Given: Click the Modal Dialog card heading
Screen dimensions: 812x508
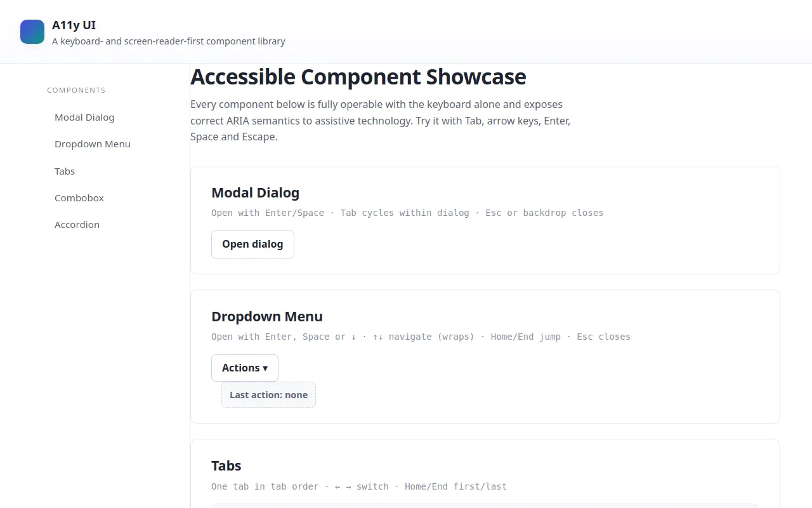Looking at the screenshot, I should (x=255, y=192).
